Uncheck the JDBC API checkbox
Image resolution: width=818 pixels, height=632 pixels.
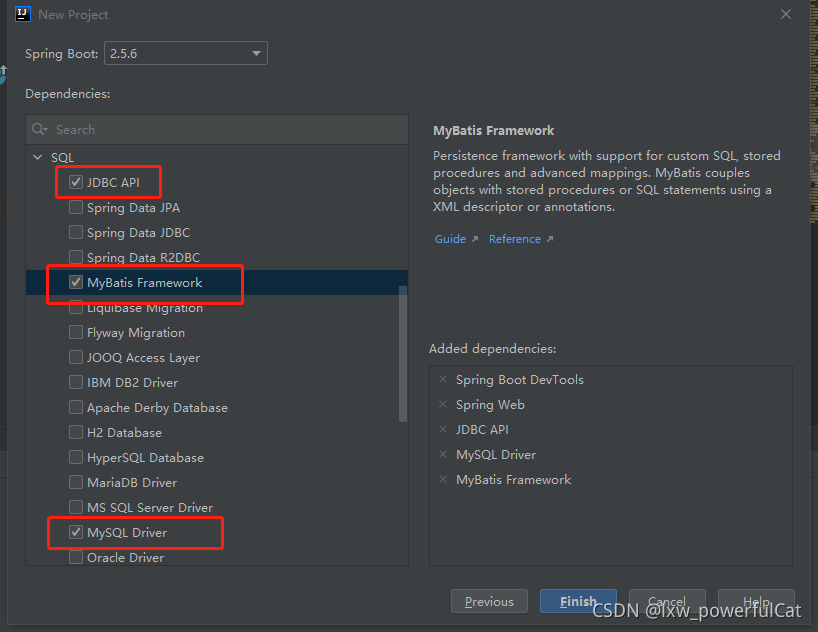(76, 182)
